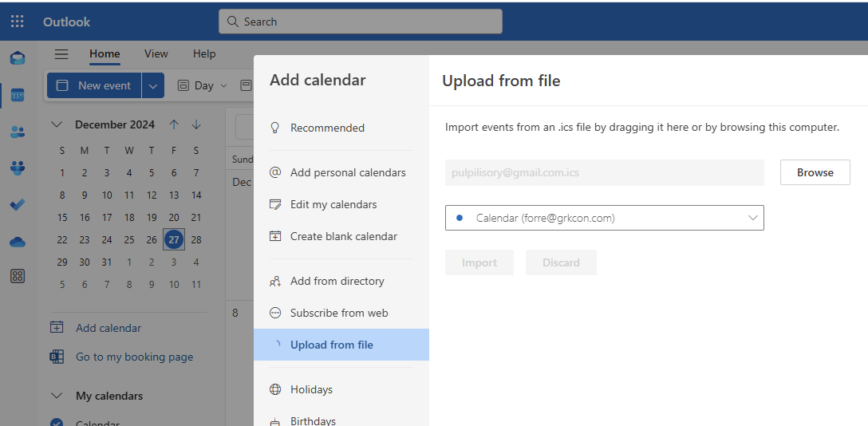Click the Recommended lightbulb icon
Image resolution: width=868 pixels, height=426 pixels.
pyautogui.click(x=274, y=128)
